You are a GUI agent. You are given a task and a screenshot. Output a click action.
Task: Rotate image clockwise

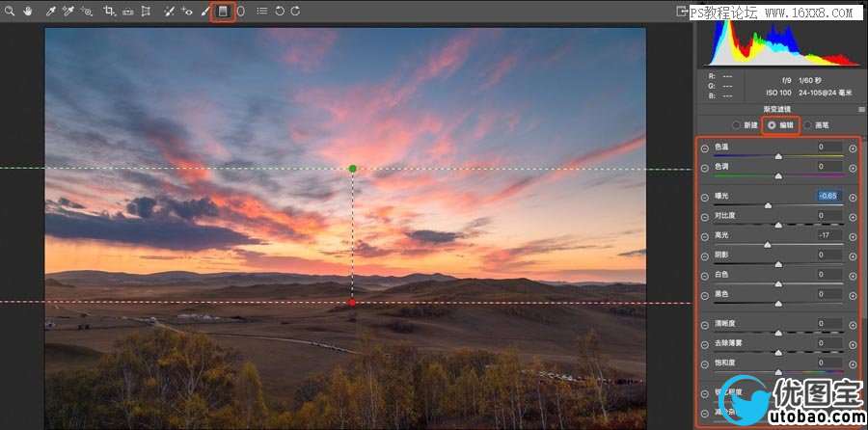pos(296,11)
